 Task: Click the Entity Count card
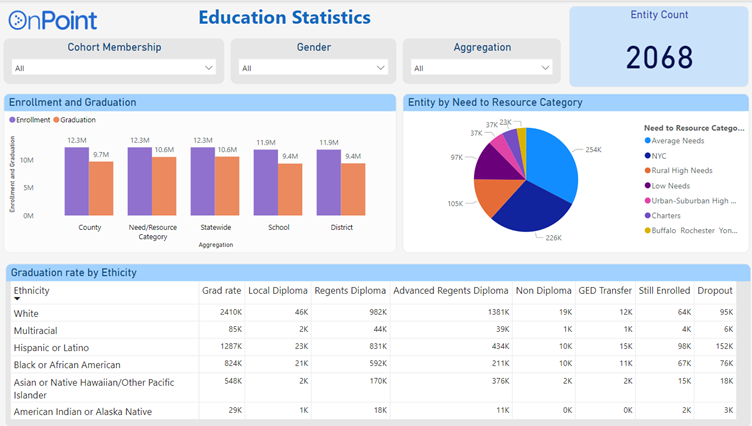pyautogui.click(x=659, y=47)
